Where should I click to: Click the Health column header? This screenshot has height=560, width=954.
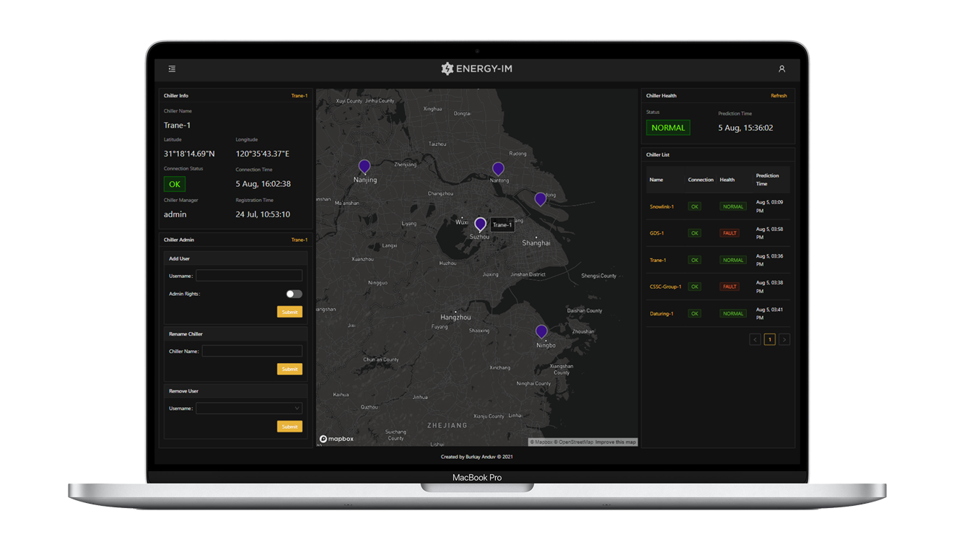click(x=727, y=180)
